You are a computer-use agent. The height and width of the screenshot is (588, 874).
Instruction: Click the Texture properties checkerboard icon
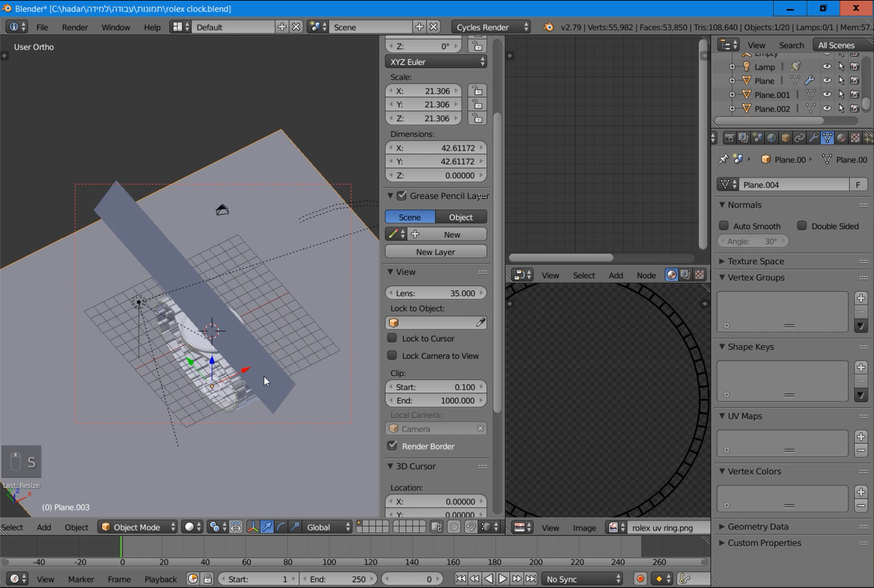tap(855, 138)
